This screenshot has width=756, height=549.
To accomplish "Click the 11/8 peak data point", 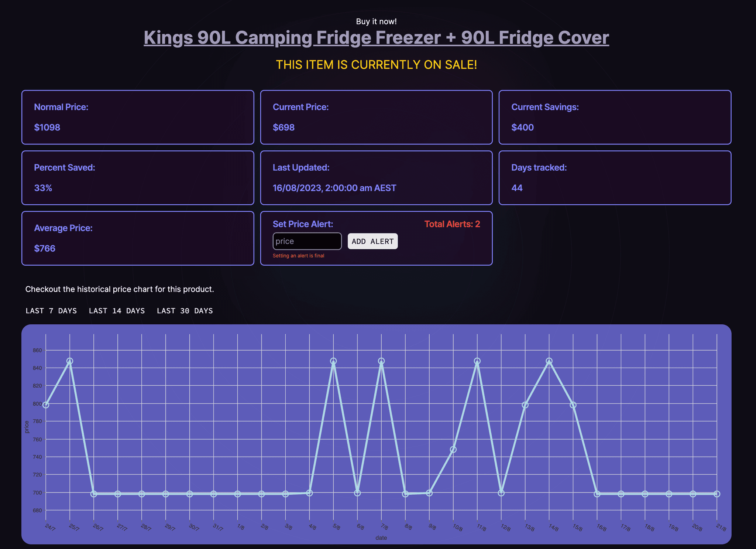I will pyautogui.click(x=477, y=361).
